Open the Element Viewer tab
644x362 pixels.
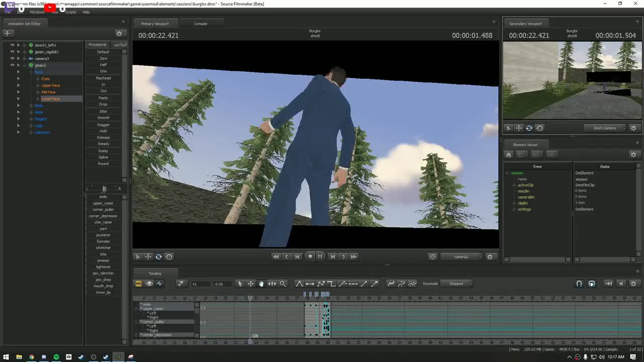coord(525,145)
